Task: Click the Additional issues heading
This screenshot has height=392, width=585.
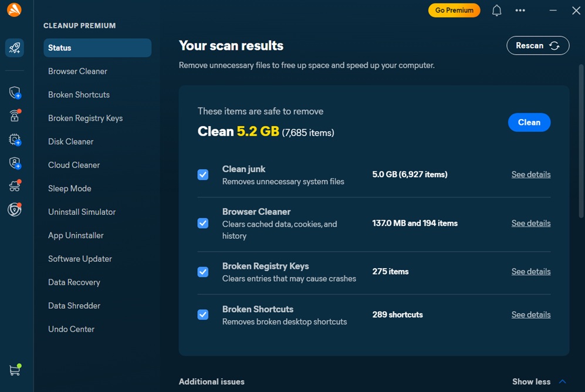Action: tap(212, 381)
